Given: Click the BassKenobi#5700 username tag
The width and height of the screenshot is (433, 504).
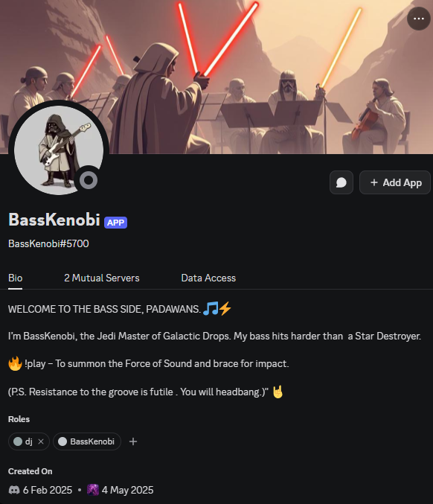Looking at the screenshot, I should point(48,243).
